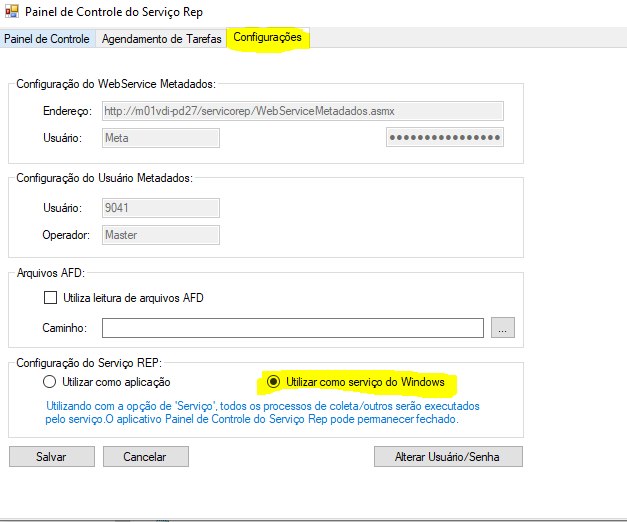Switch to the Painel de Controle tab
Viewport: 627px width, 522px height.
click(x=47, y=39)
